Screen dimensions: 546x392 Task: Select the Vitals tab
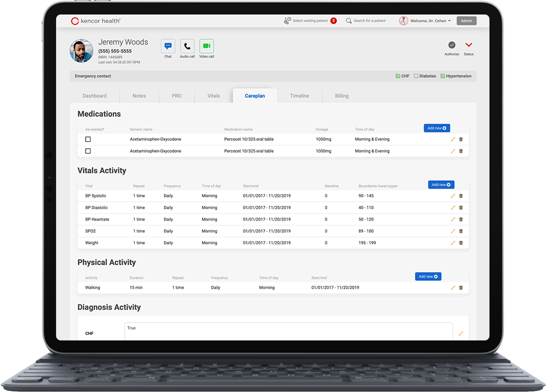tap(214, 96)
